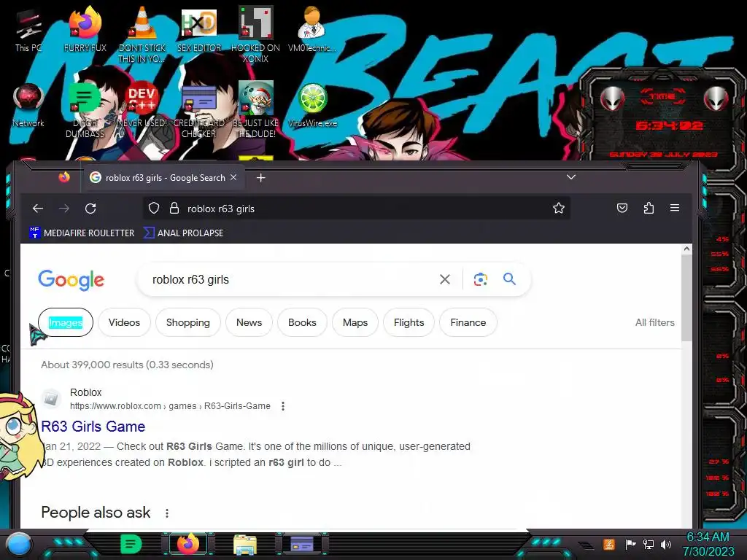747x560 pixels.
Task: Open the green chat app on the taskbar
Action: click(131, 544)
